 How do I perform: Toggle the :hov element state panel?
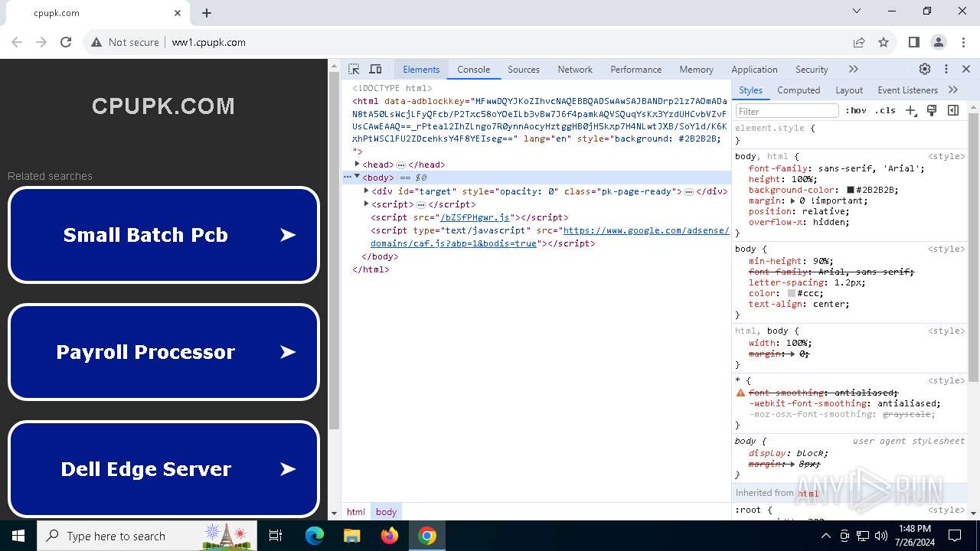tap(856, 110)
